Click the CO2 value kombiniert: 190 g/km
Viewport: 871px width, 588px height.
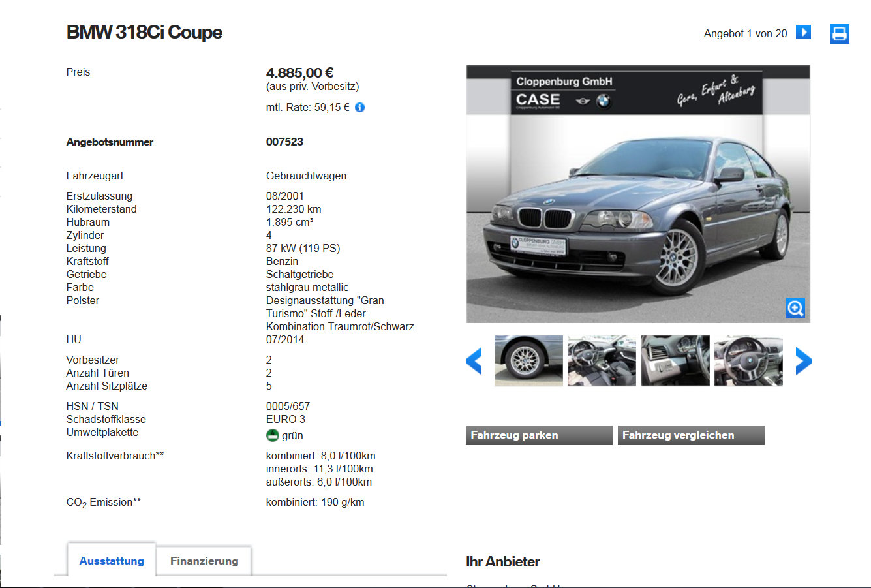(x=315, y=502)
